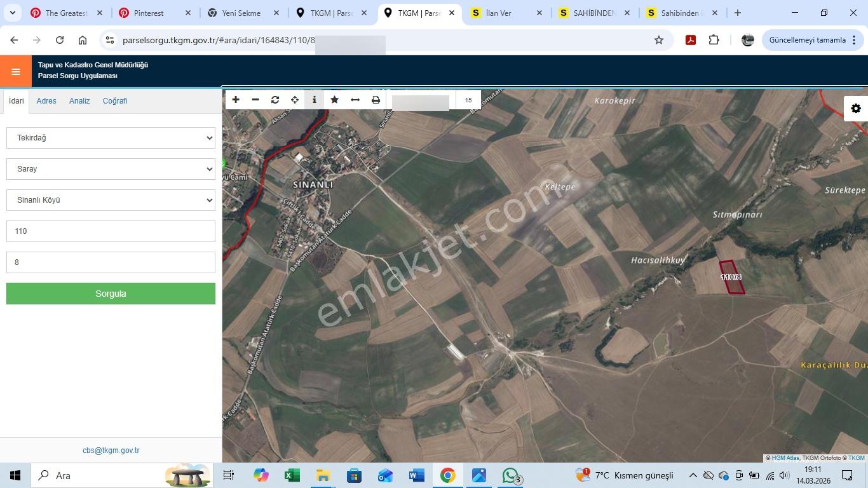The image size is (868, 488).
Task: Zoom in with the map plus button
Action: click(x=236, y=100)
